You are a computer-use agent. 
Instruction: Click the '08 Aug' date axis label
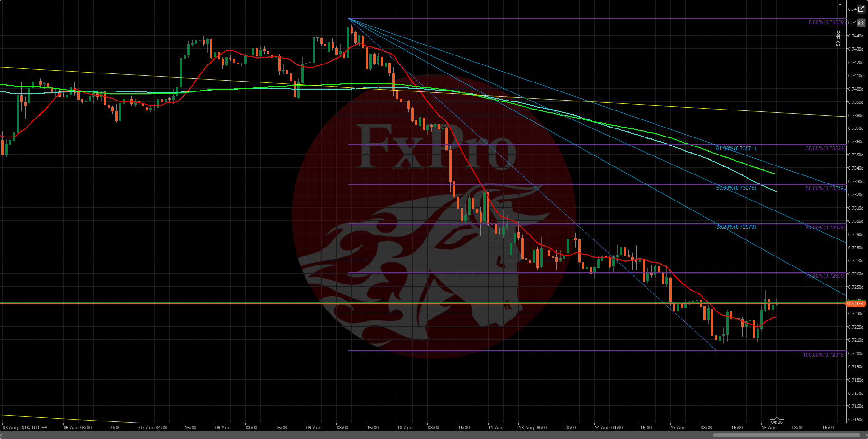click(x=222, y=428)
